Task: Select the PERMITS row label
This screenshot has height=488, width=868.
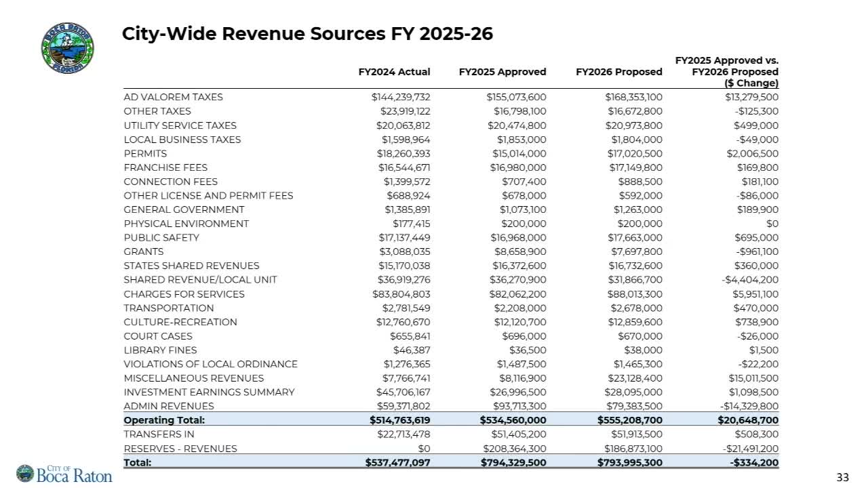Action: pyautogui.click(x=145, y=154)
